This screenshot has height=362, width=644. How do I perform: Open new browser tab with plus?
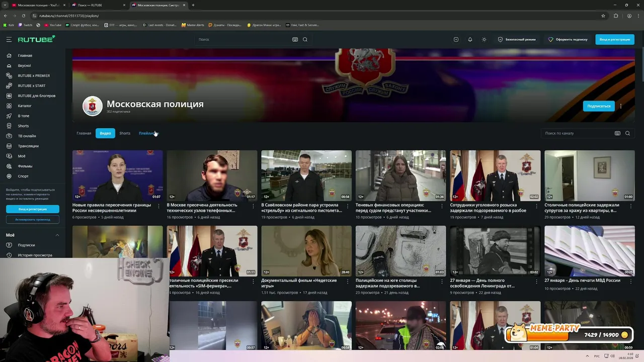click(193, 5)
